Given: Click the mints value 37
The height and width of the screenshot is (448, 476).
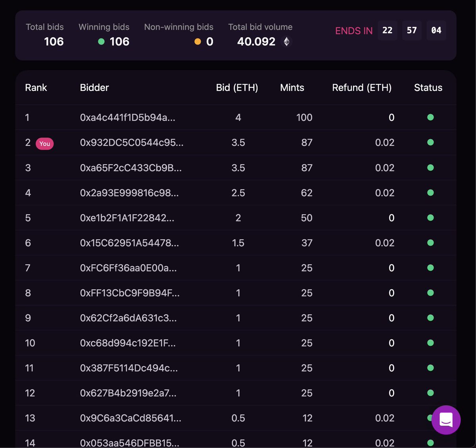Looking at the screenshot, I should (x=307, y=243).
